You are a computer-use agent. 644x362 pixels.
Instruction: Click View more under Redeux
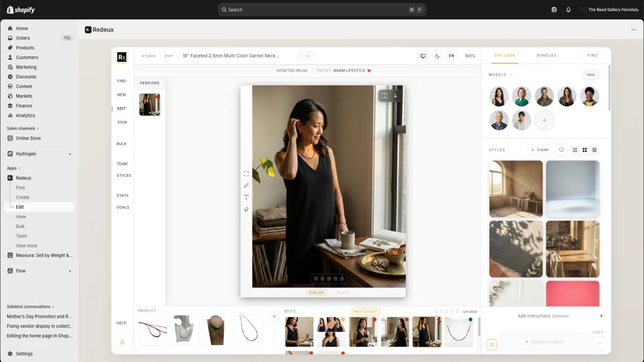click(27, 246)
